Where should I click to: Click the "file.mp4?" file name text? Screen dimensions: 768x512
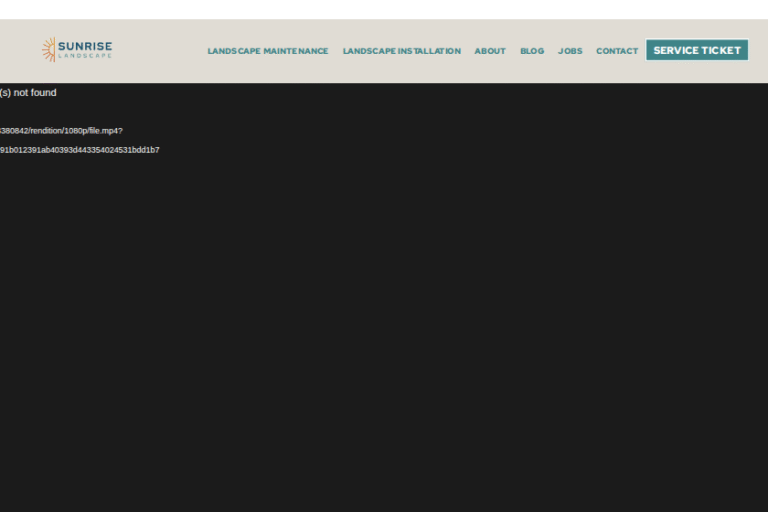[106, 131]
